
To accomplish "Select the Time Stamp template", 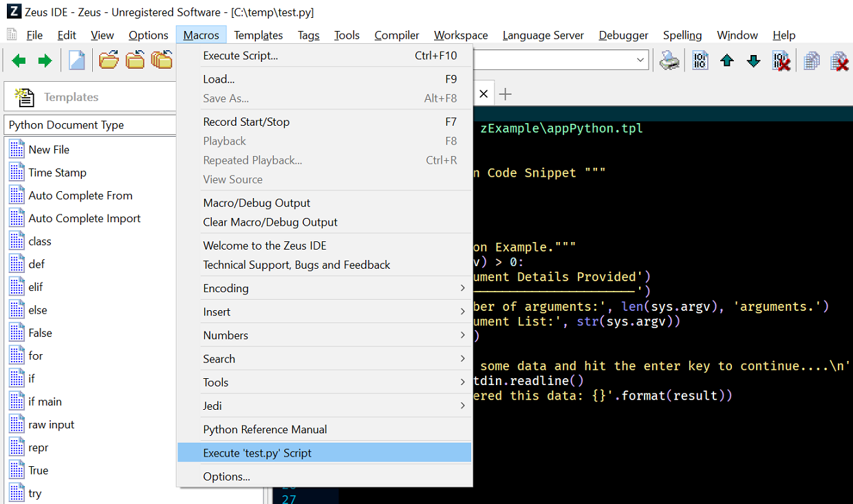I will tap(47, 173).
